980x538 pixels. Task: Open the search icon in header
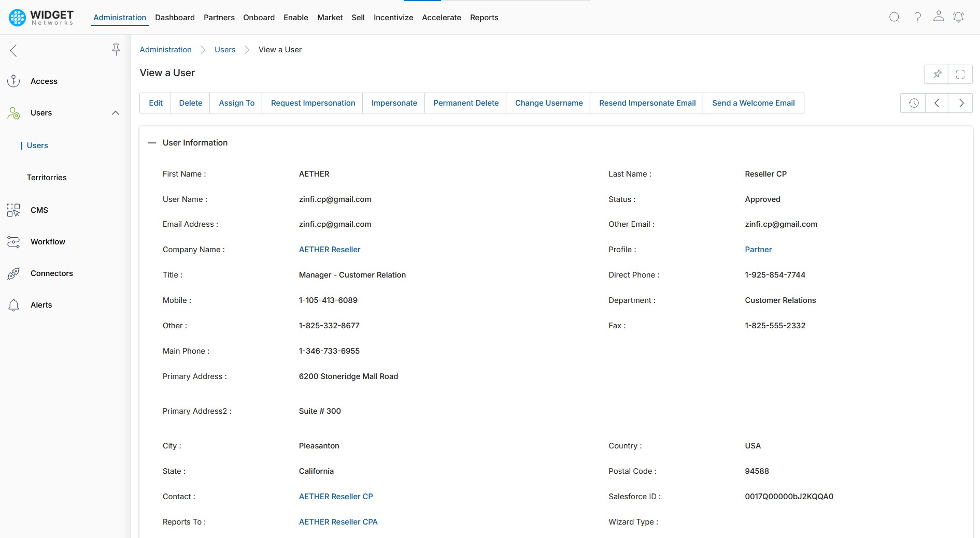[894, 17]
